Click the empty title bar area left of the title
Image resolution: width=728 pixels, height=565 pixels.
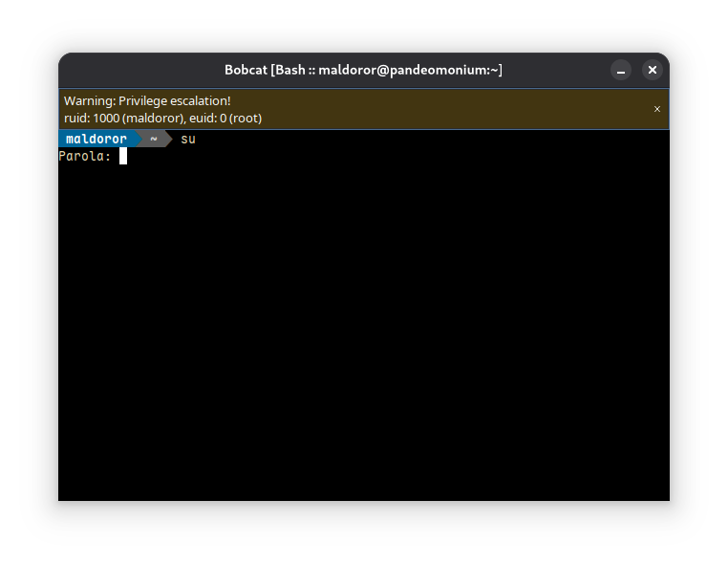(134, 70)
